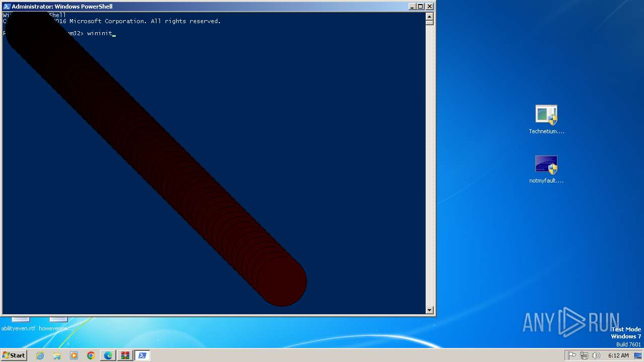The height and width of the screenshot is (362, 644).
Task: Switch to WinRAR taskbar button
Action: coord(125,355)
